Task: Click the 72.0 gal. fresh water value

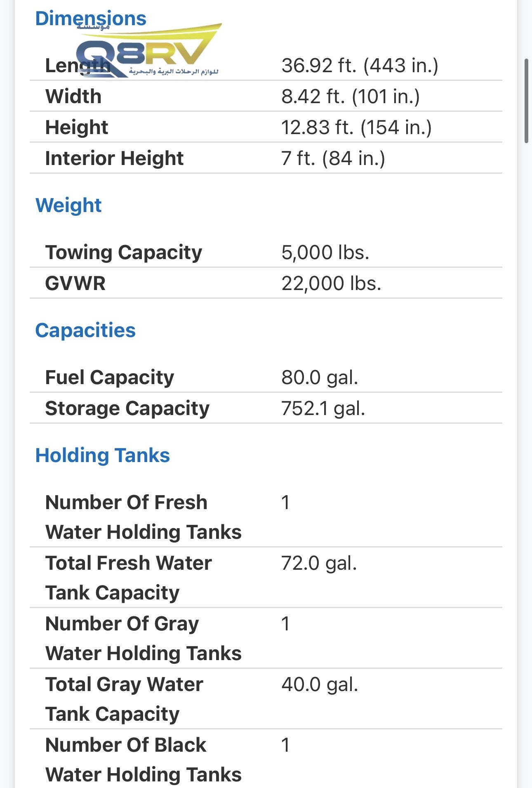Action: point(319,563)
